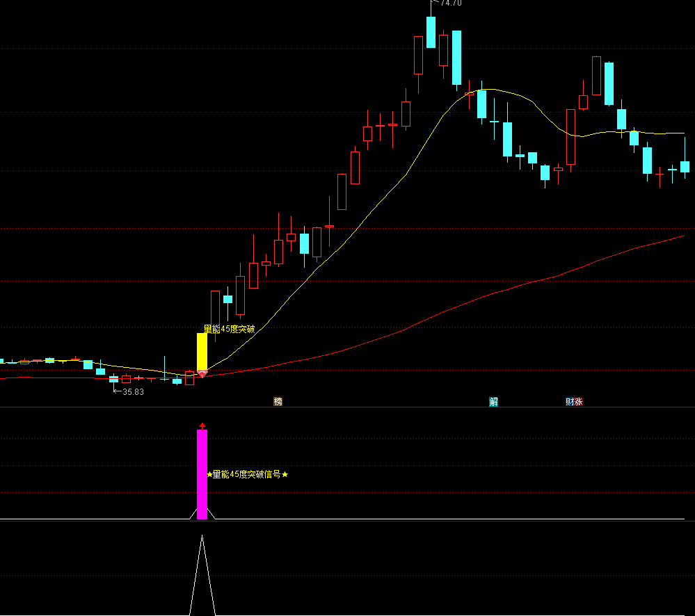This screenshot has width=695, height=616.
Task: Select the 涨 marker icon
Action: tap(578, 402)
